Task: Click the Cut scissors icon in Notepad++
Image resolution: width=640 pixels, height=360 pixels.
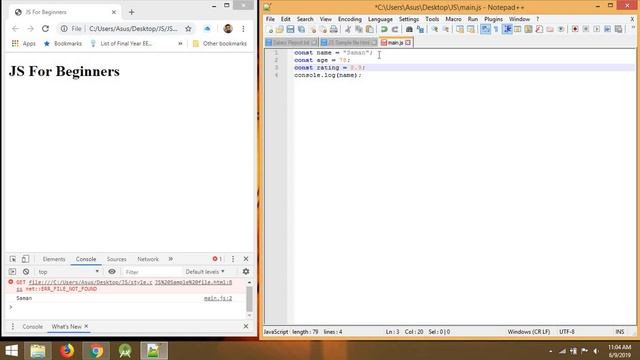Action: point(348,29)
